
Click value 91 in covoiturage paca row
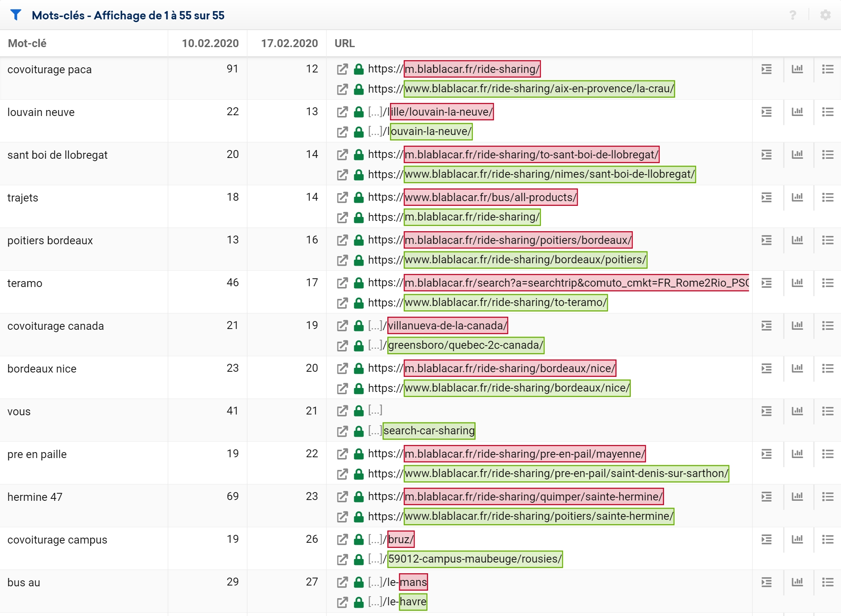coord(232,69)
